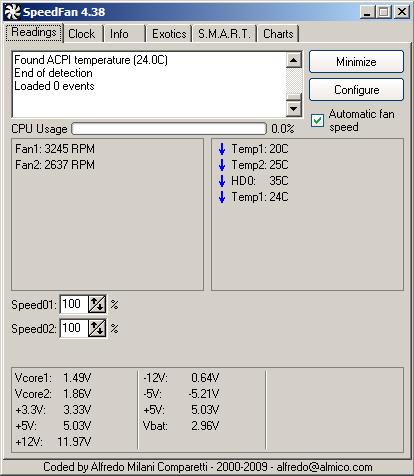414x476 pixels.
Task: Click the Temp1: 24C reading text
Action: coord(260,197)
